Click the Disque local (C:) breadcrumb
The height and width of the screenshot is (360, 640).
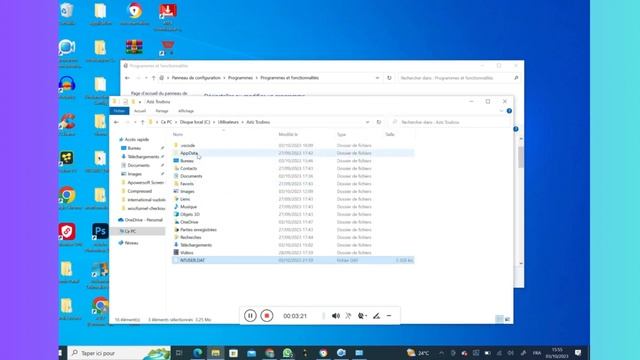(195, 122)
